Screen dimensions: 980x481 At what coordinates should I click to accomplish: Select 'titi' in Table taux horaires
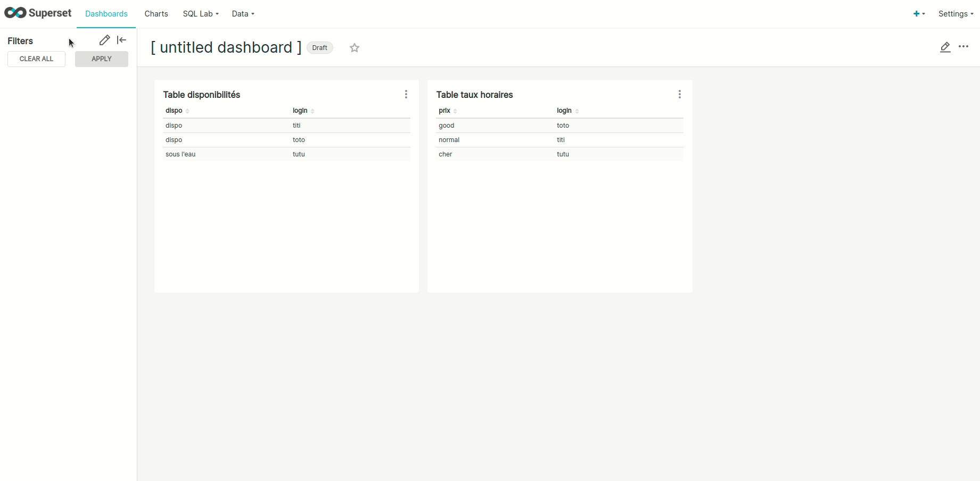[561, 140]
